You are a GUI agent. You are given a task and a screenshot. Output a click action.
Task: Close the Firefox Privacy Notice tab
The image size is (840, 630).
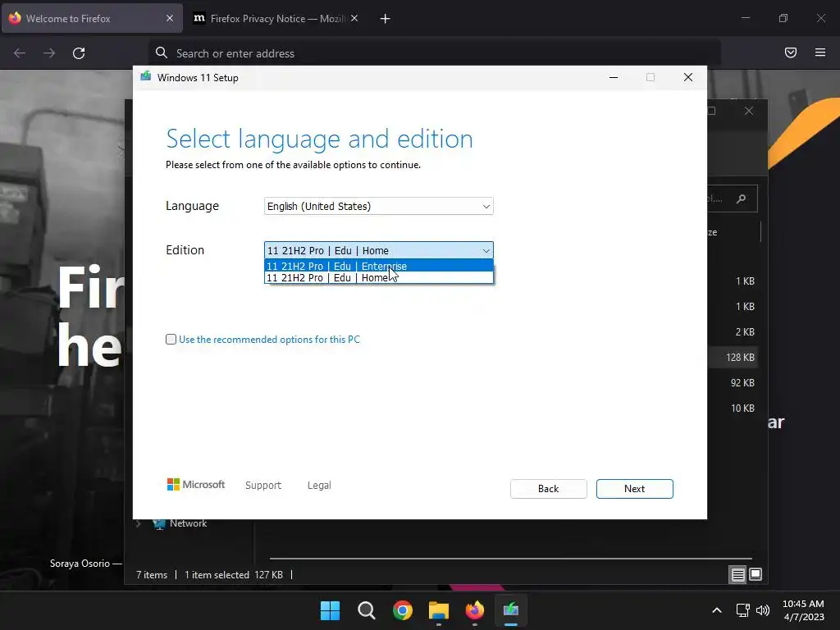[354, 18]
